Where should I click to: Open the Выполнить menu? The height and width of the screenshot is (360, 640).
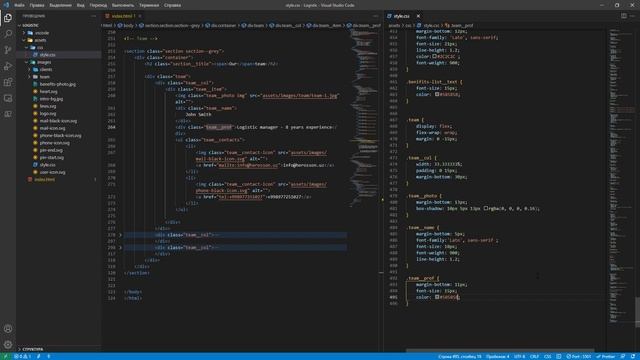pos(123,5)
